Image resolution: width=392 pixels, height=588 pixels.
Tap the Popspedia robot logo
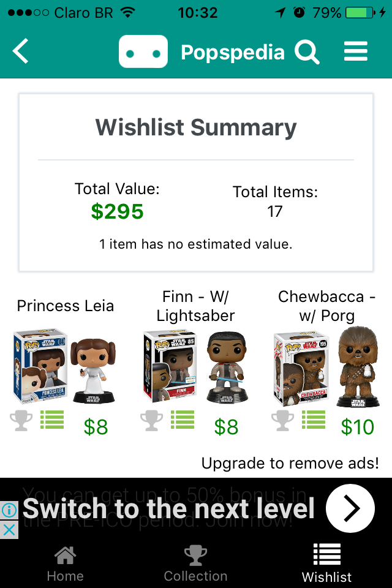coord(143,52)
